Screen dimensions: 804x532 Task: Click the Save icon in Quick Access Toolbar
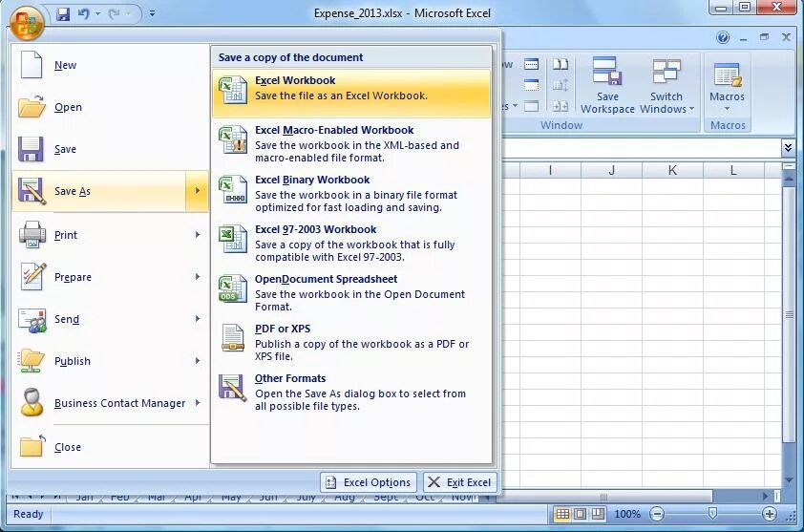tap(63, 14)
